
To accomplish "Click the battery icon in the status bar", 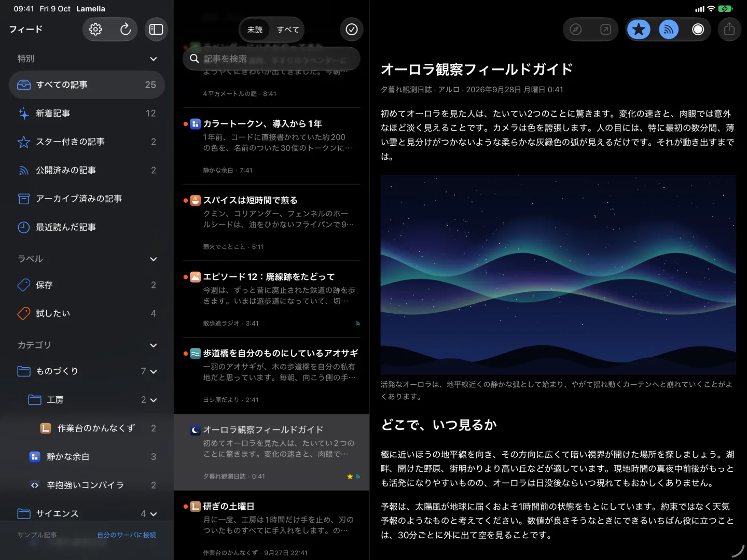I will click(725, 9).
